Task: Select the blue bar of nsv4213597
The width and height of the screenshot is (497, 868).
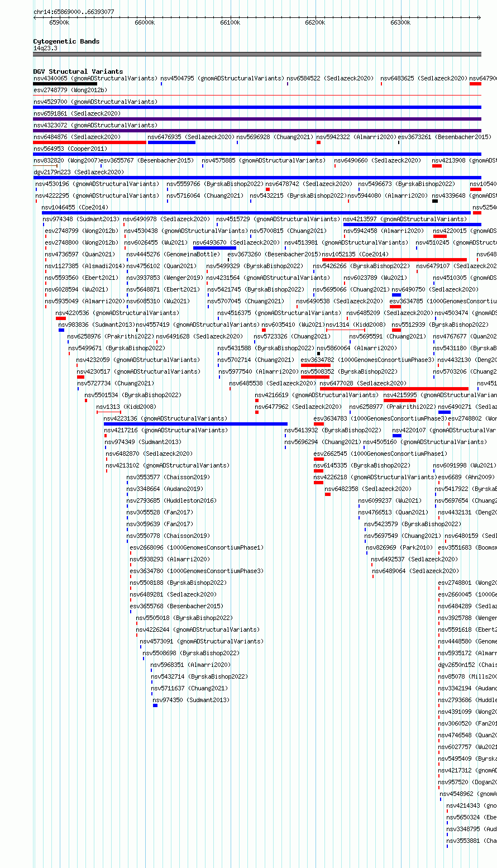Action: [412, 225]
